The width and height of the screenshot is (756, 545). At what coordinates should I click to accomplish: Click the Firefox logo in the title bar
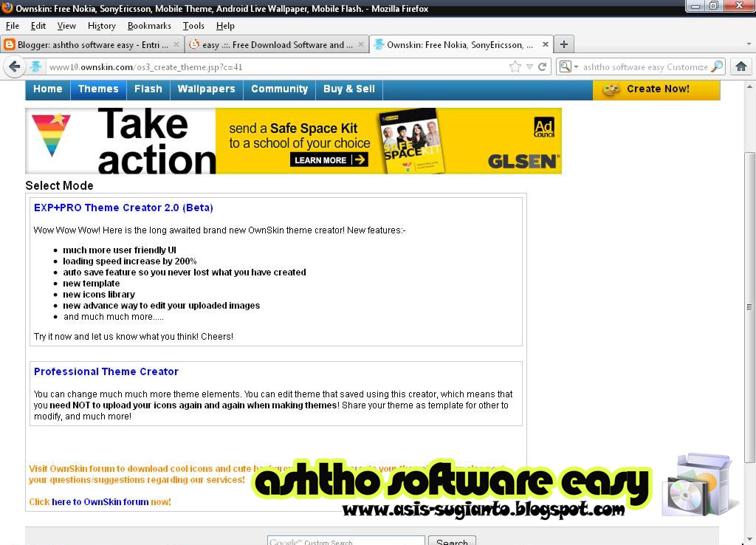click(x=6, y=8)
